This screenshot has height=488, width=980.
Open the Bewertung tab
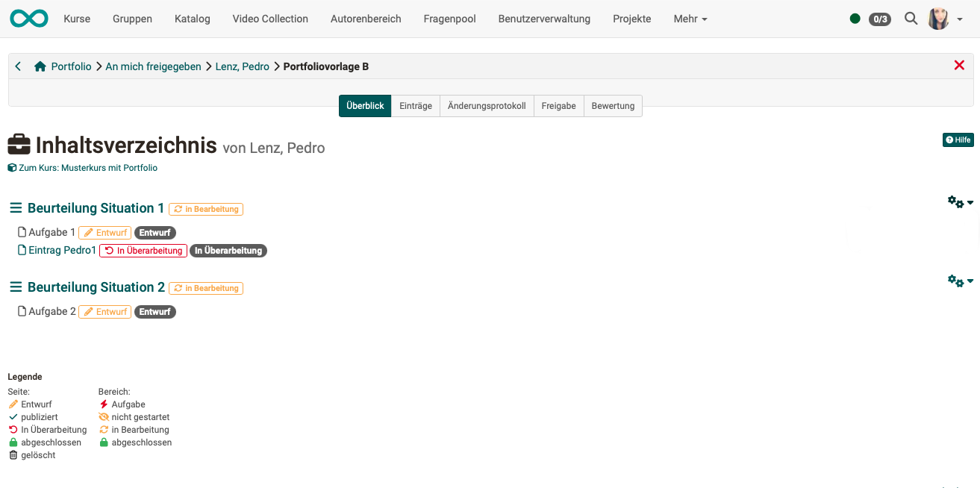(613, 106)
